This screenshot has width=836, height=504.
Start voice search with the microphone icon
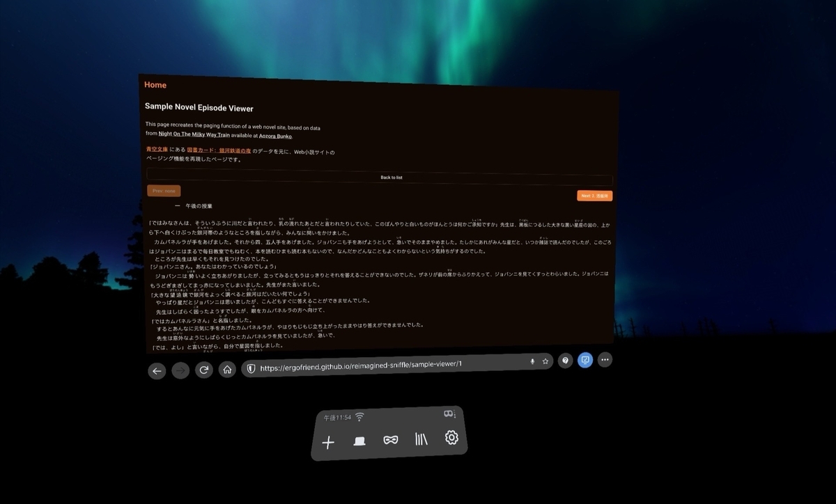tap(533, 361)
